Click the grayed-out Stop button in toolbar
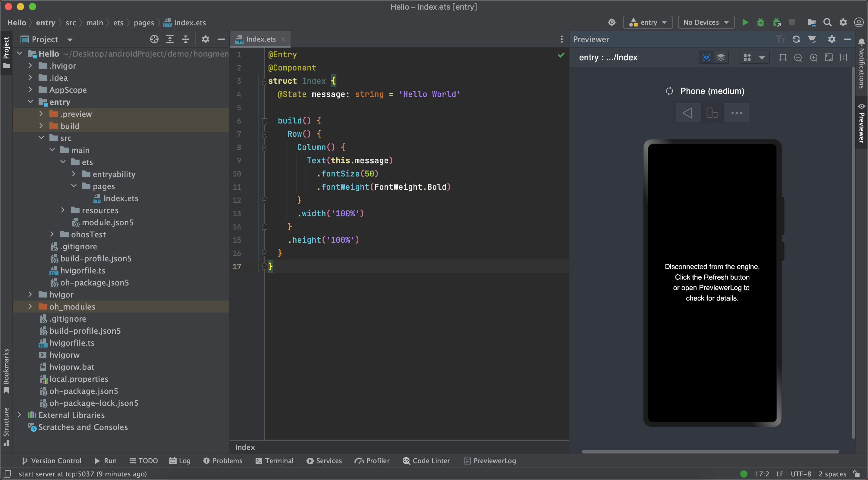Image resolution: width=868 pixels, height=480 pixels. (x=792, y=23)
